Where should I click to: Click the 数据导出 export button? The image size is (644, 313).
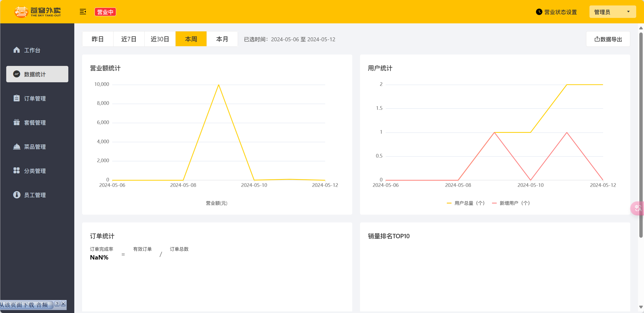[608, 39]
